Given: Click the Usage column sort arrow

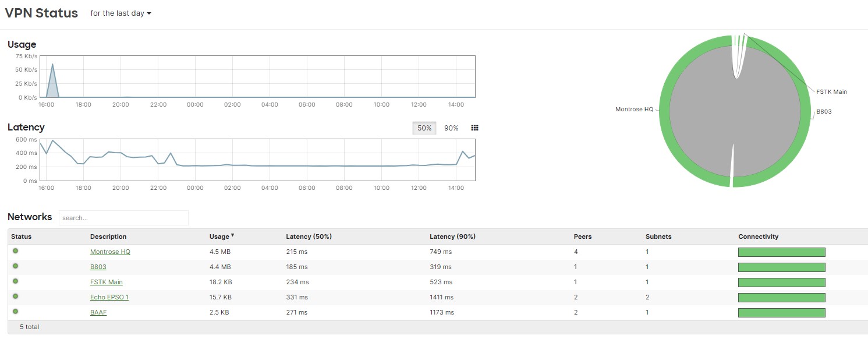Looking at the screenshot, I should [233, 235].
